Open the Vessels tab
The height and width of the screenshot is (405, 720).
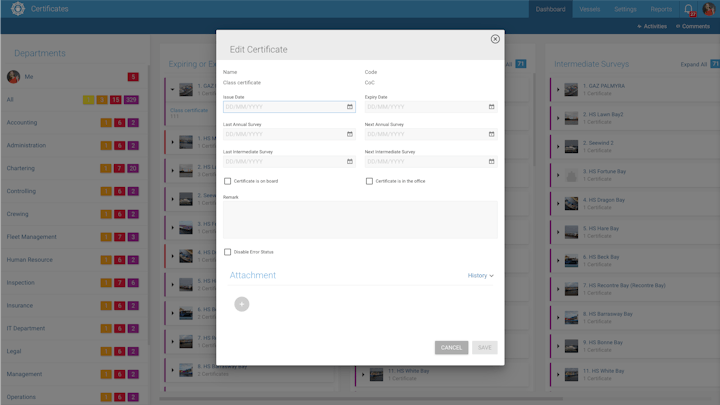[590, 9]
